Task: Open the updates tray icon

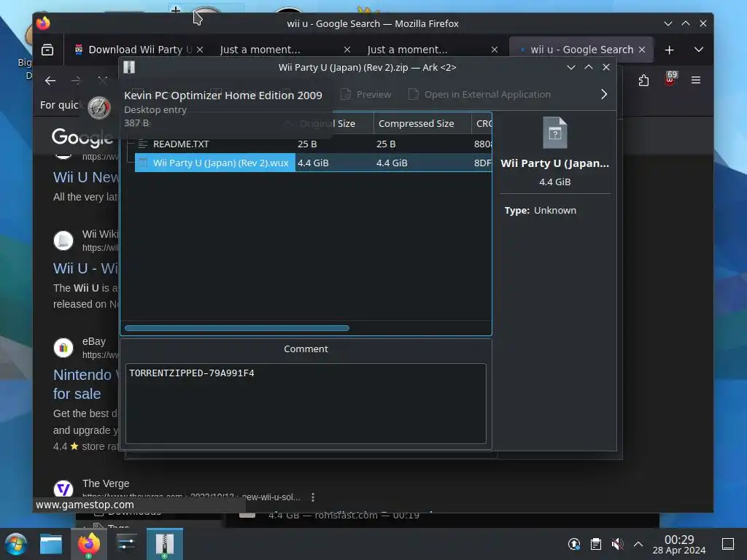Action: coord(574,544)
